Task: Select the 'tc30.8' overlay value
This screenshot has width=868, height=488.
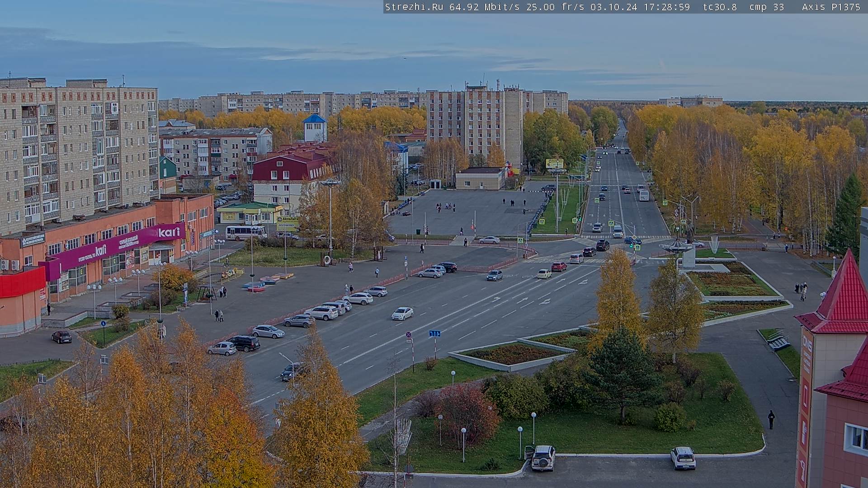Action: 720,7
